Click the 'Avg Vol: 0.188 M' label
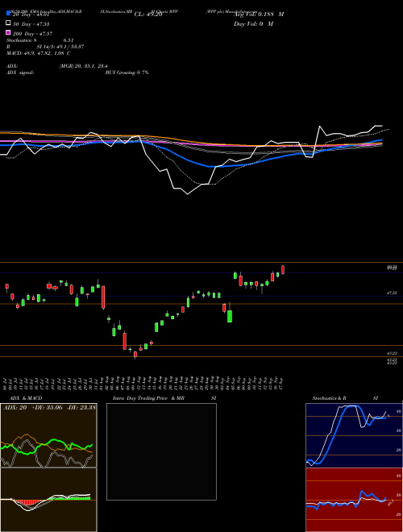The height and width of the screenshot is (532, 403). 259,15
